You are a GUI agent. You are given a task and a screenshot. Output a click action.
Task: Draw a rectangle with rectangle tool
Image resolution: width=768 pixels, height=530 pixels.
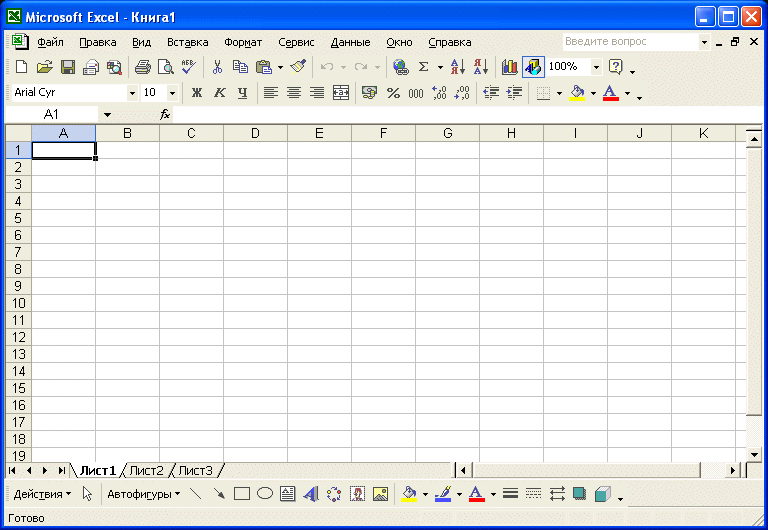[x=242, y=494]
